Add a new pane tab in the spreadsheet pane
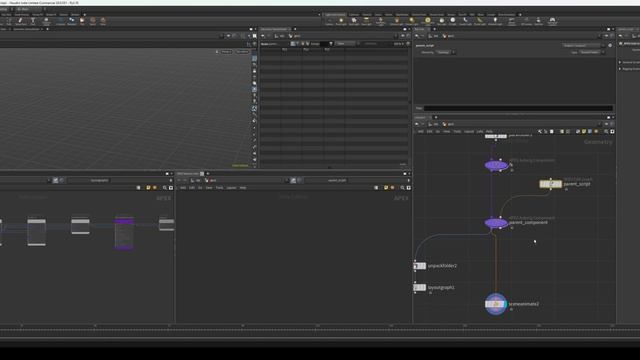Screen dimensions: 640x360 [x=295, y=29]
